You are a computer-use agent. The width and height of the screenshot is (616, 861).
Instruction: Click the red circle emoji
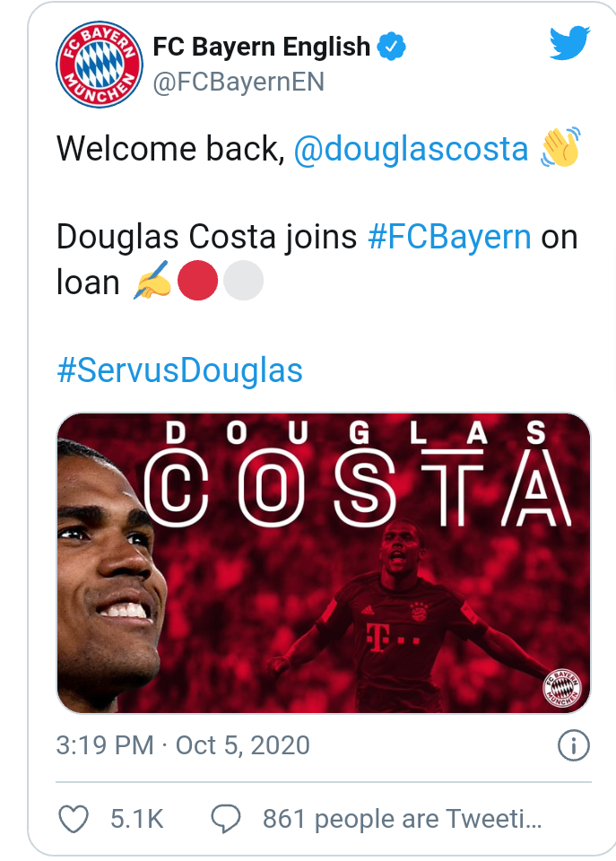click(x=197, y=281)
